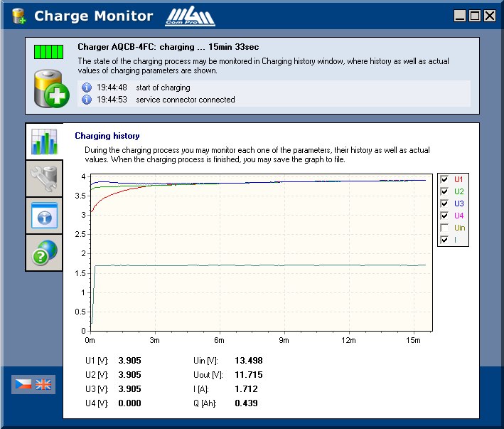This screenshot has width=504, height=429.
Task: Disable the U3 series checkbox
Action: coord(444,203)
